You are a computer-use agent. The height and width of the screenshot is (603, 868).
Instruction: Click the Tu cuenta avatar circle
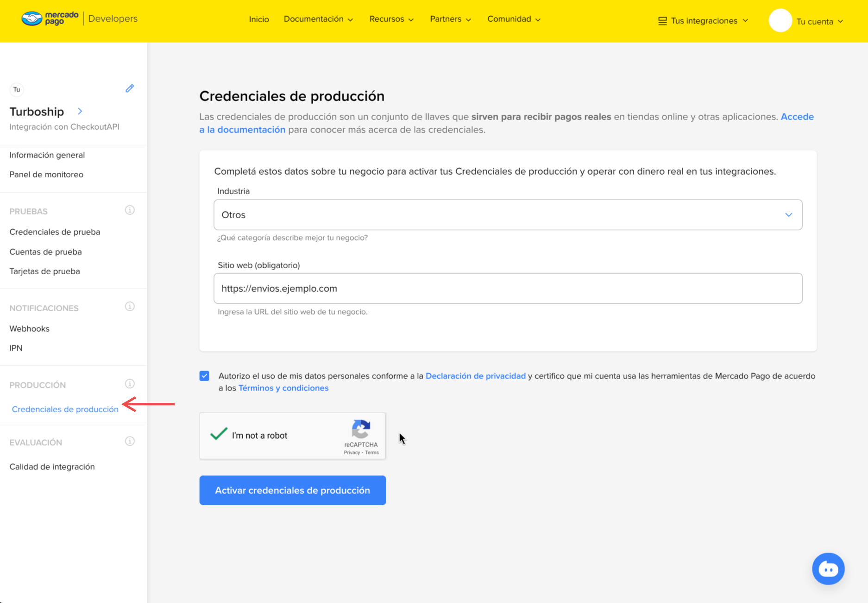coord(780,20)
